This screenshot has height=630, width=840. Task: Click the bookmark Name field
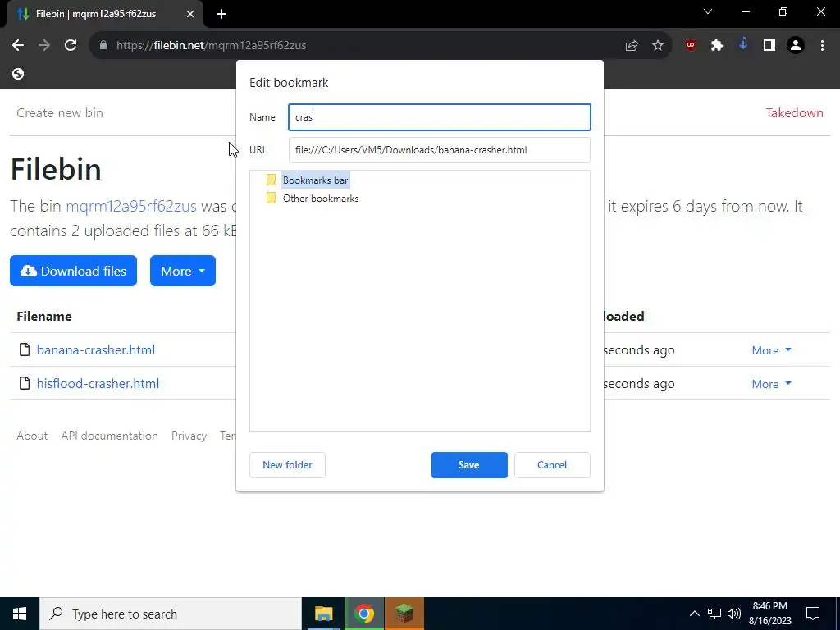coord(440,117)
